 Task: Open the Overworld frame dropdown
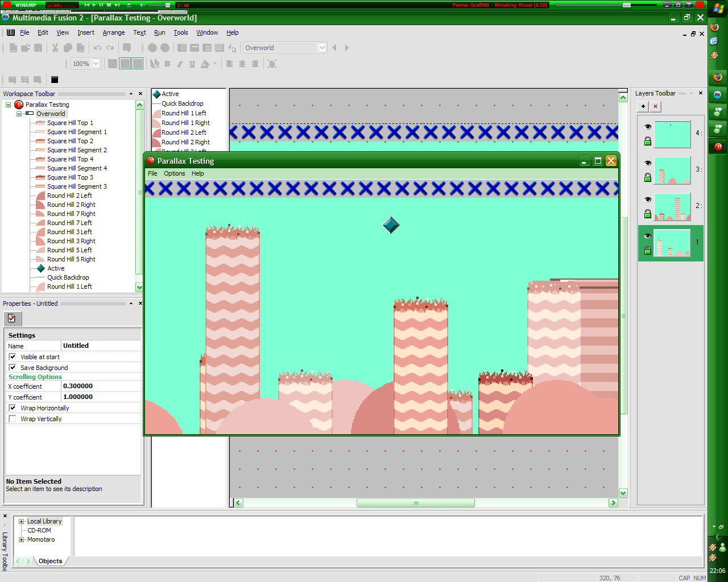(x=322, y=48)
